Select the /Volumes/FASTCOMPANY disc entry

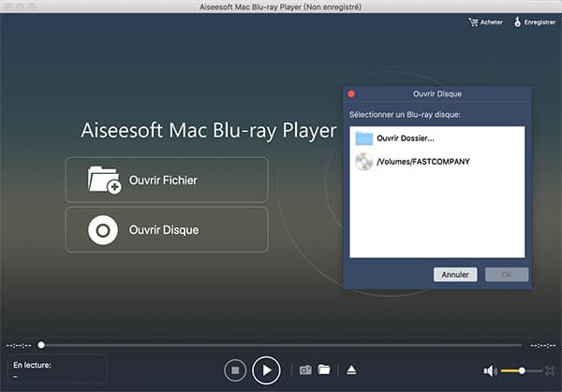click(436, 162)
